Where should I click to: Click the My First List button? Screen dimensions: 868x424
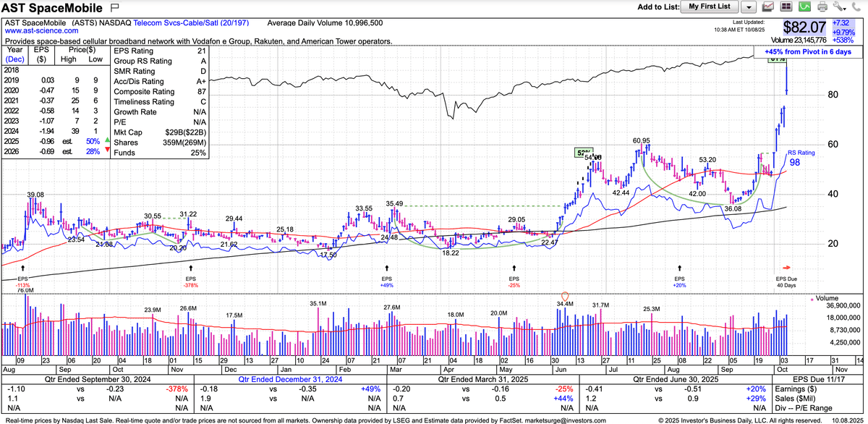(709, 7)
